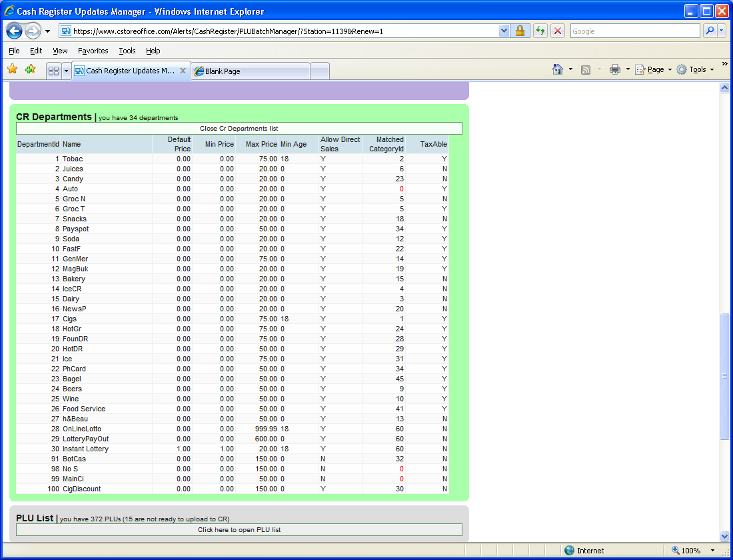Click the search magnifier icon
Viewport: 733px width, 560px height.
710,31
